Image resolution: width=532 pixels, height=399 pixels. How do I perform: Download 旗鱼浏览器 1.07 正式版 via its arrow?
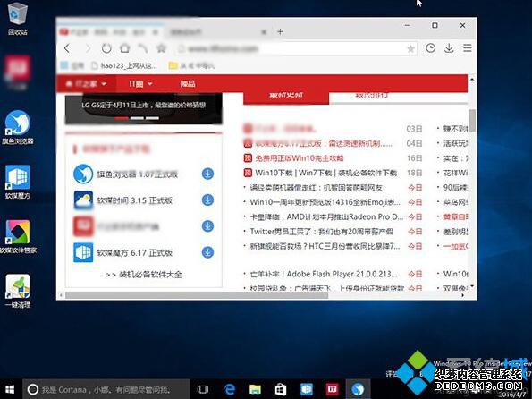coord(207,174)
